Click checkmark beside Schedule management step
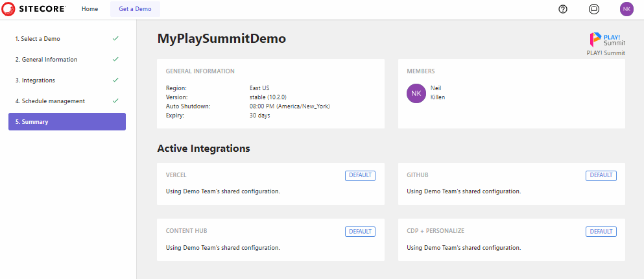The height and width of the screenshot is (279, 644). coord(115,101)
